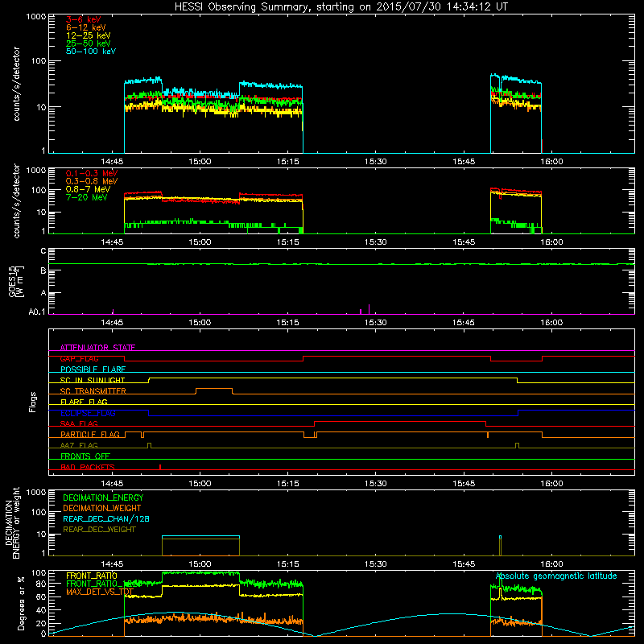Select the SAA_FLAG label
The height and width of the screenshot is (644, 644).
tap(79, 423)
